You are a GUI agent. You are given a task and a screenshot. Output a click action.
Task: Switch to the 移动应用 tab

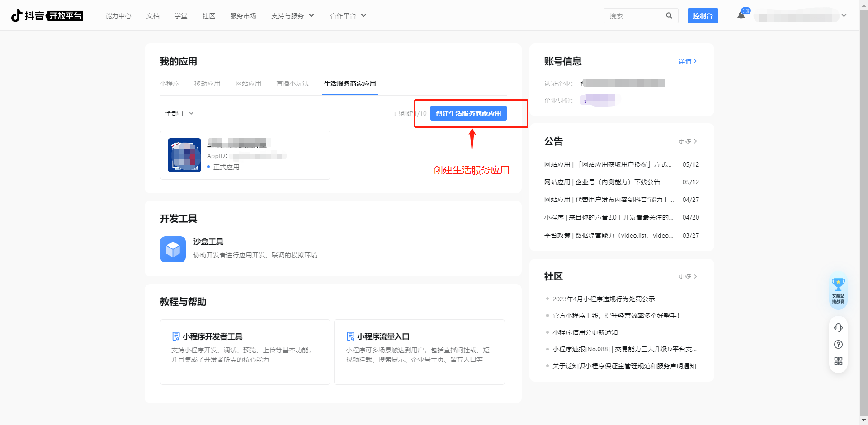click(x=207, y=84)
